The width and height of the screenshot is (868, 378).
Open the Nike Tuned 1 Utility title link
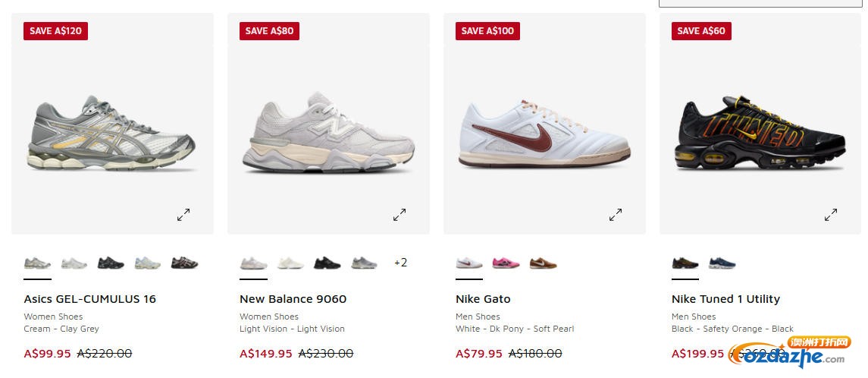point(725,299)
